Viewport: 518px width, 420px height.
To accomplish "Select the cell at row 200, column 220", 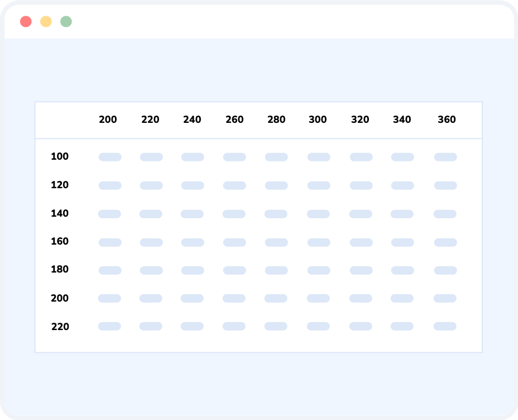I will 151,298.
